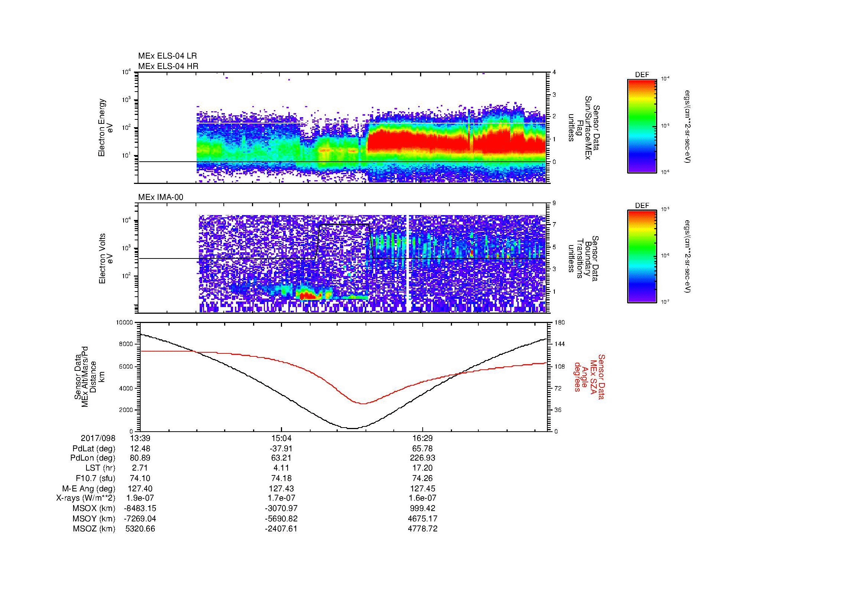Click the 'MSOX (km)' row label

pyautogui.click(x=94, y=508)
